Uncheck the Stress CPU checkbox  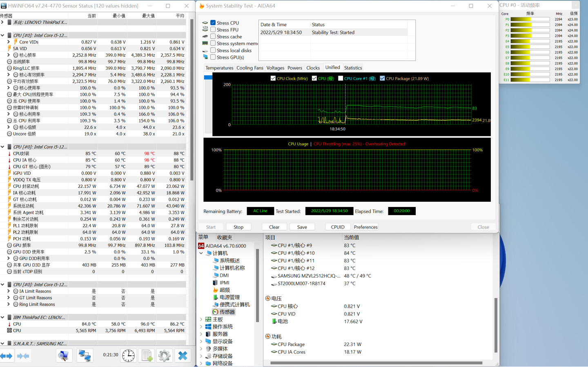pyautogui.click(x=213, y=23)
